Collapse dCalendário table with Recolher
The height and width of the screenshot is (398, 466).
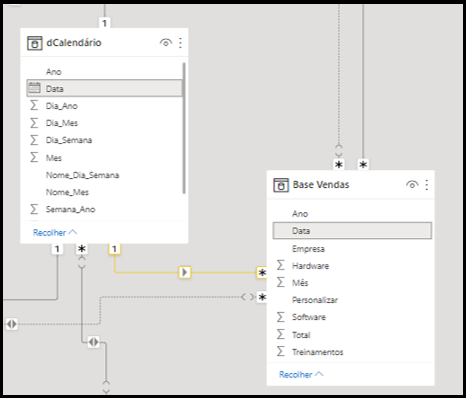pyautogui.click(x=55, y=232)
